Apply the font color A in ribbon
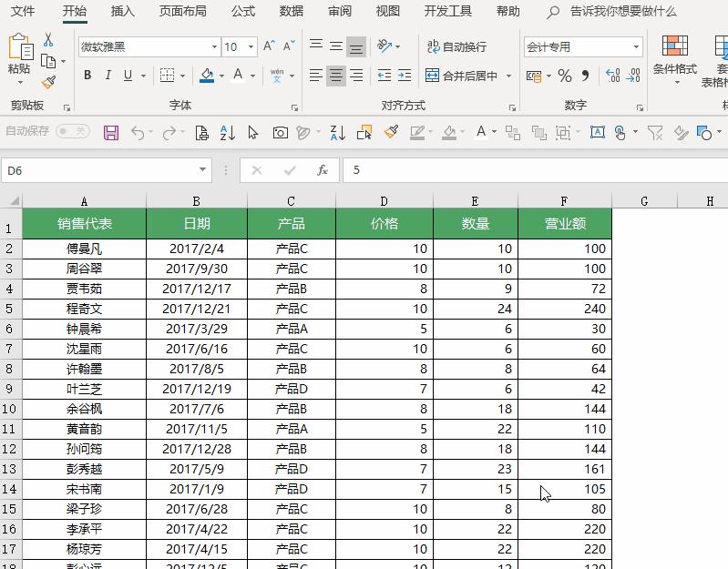Viewport: 728px width, 569px height. [238, 76]
